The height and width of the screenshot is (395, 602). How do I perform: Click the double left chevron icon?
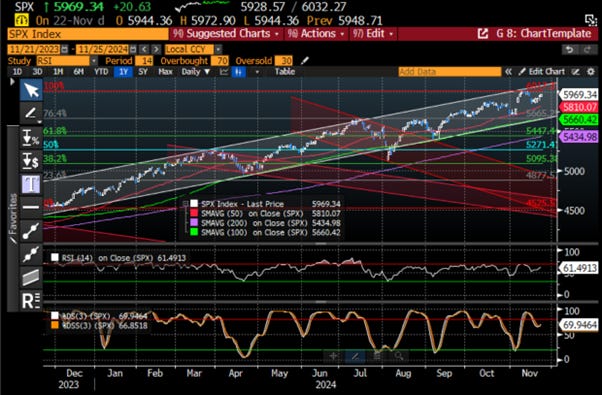(508, 72)
